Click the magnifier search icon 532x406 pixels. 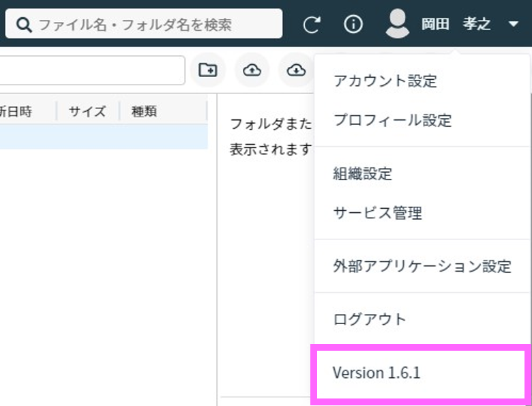[x=24, y=25]
